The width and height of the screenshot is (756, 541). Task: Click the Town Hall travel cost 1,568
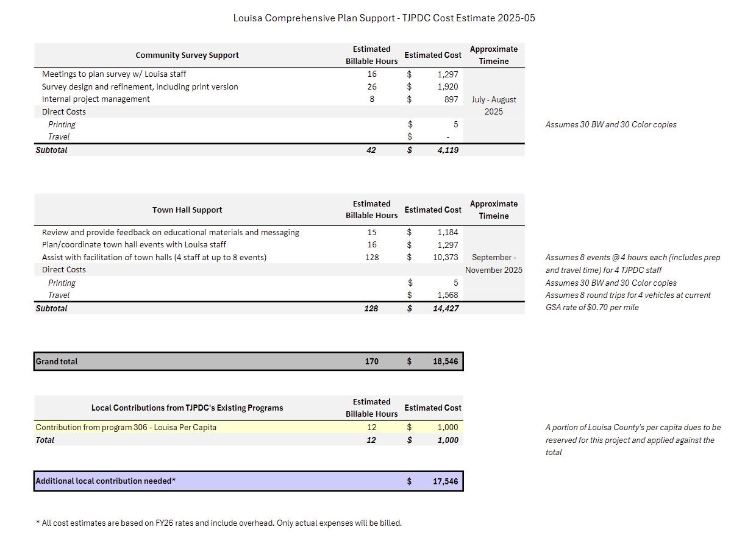[448, 295]
